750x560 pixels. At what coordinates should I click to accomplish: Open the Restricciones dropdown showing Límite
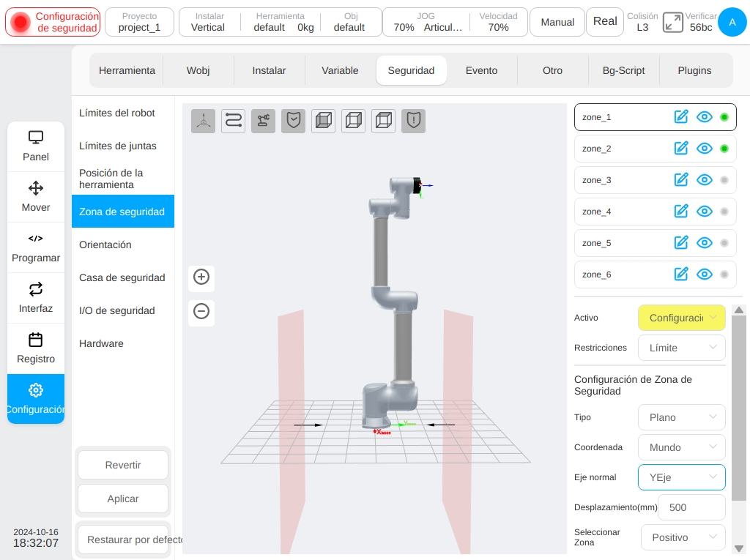coord(682,348)
